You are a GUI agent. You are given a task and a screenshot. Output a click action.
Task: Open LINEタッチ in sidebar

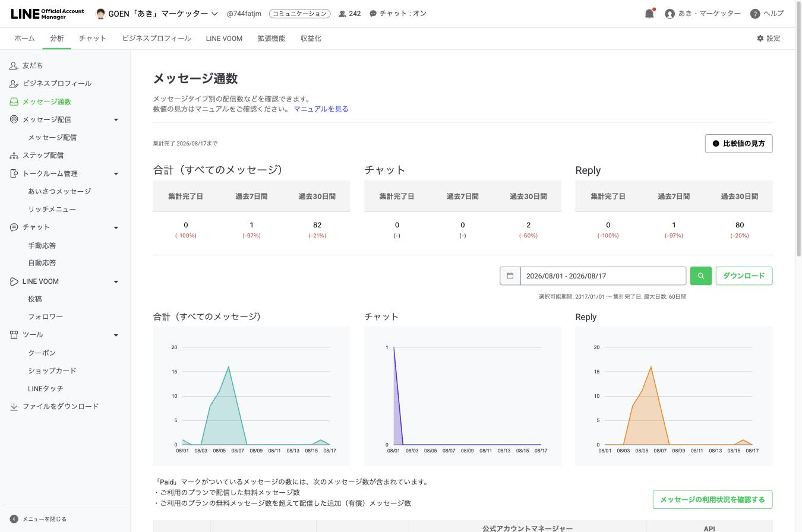coord(45,389)
